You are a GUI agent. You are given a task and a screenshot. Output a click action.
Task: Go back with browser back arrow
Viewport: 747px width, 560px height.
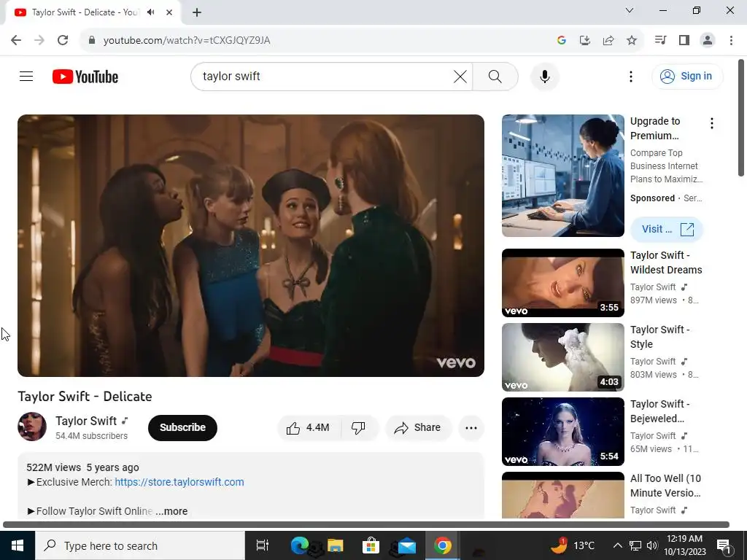(16, 40)
